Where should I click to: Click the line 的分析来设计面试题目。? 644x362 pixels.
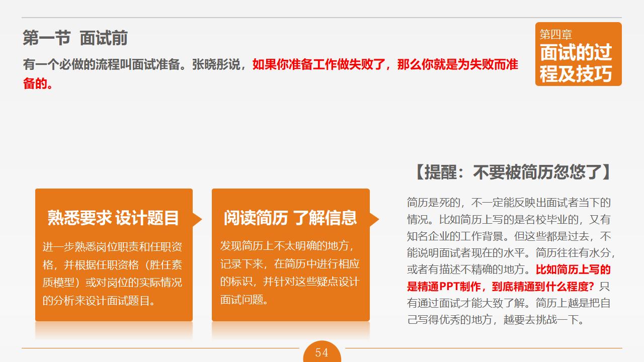[x=99, y=301]
